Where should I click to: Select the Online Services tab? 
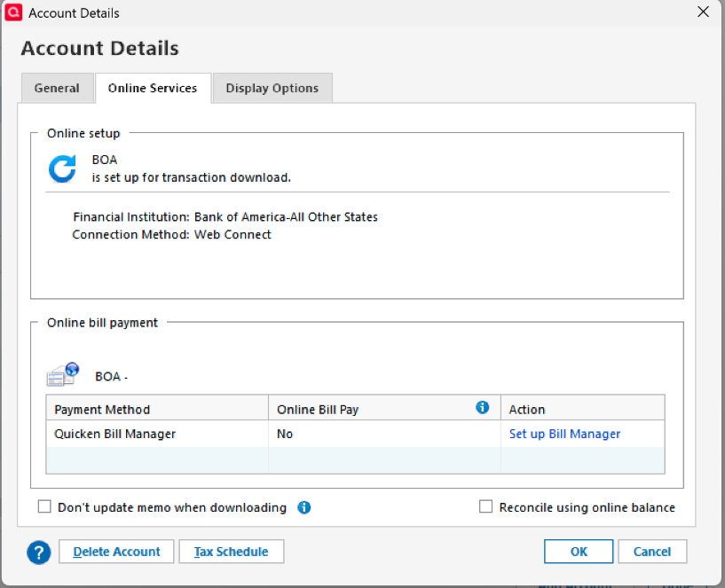pyautogui.click(x=153, y=89)
